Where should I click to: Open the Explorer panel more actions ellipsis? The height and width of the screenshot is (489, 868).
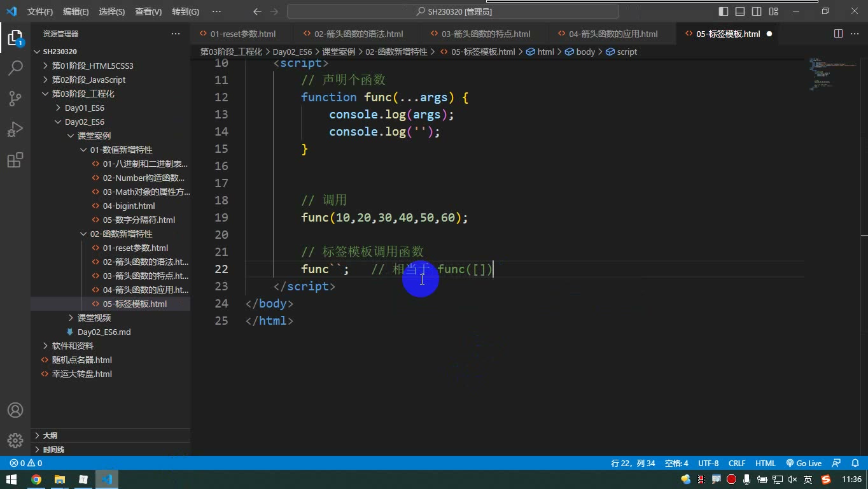pos(176,34)
